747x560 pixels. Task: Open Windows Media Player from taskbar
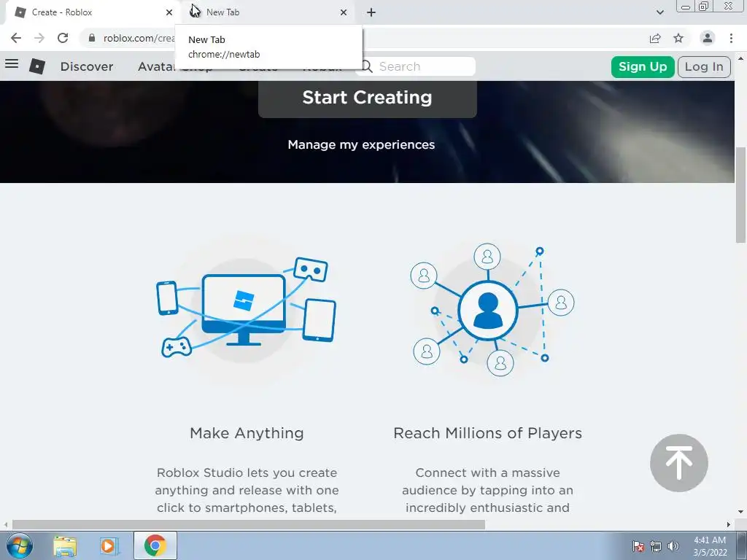(x=109, y=545)
